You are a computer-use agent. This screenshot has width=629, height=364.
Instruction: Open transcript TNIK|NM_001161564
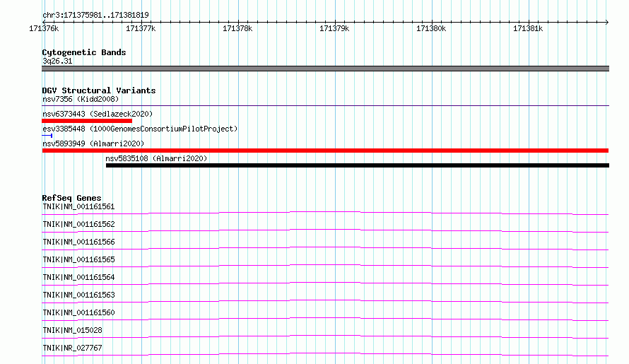coord(78,277)
